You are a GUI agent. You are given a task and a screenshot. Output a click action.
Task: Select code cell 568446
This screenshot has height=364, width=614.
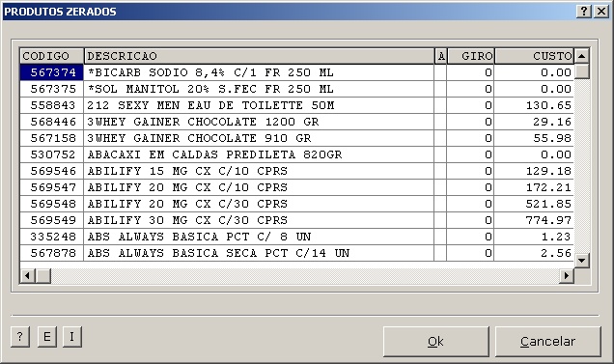(52, 122)
